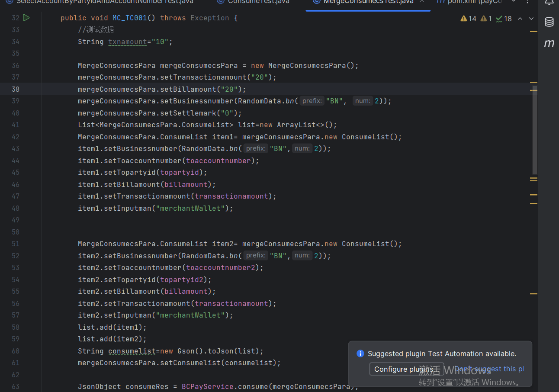Image resolution: width=559 pixels, height=392 pixels.
Task: Click item1.setBillamount(billamount) line
Action: pos(147,184)
